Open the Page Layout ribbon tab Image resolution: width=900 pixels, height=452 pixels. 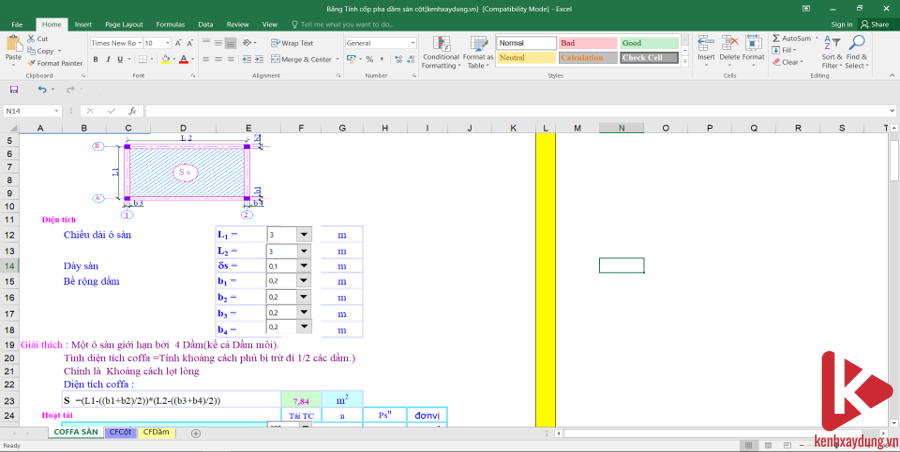(x=124, y=23)
